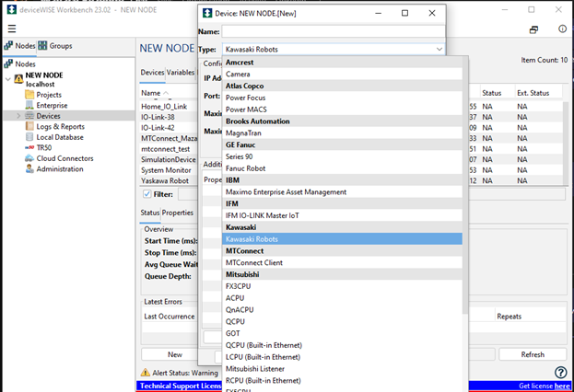Click the New button
This screenshot has height=392, width=574.
tap(175, 354)
